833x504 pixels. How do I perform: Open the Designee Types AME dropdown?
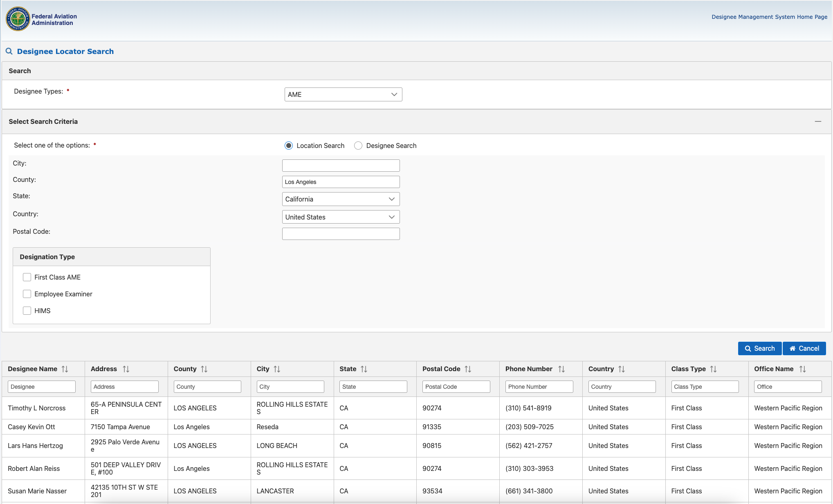click(x=343, y=94)
